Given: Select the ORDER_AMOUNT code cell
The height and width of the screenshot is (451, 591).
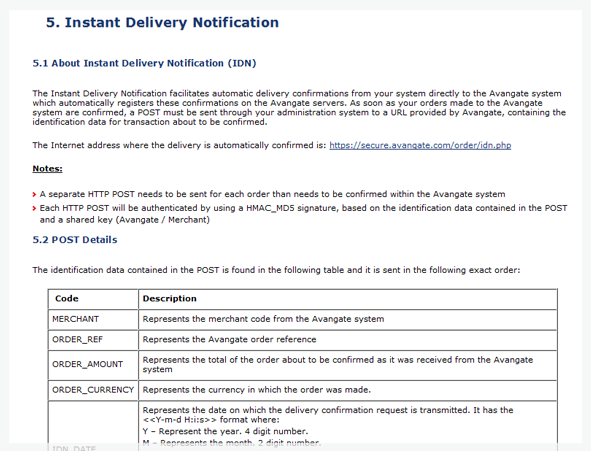Looking at the screenshot, I should click(93, 364).
